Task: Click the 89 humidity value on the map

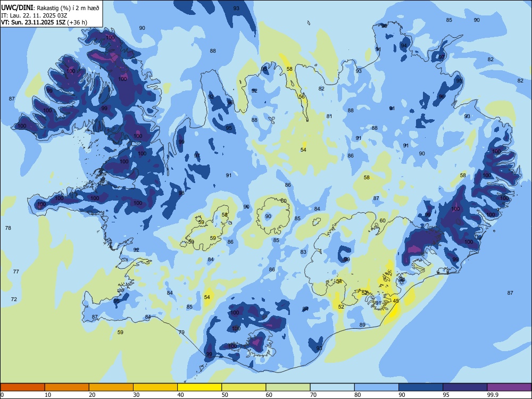Action: tap(362, 325)
